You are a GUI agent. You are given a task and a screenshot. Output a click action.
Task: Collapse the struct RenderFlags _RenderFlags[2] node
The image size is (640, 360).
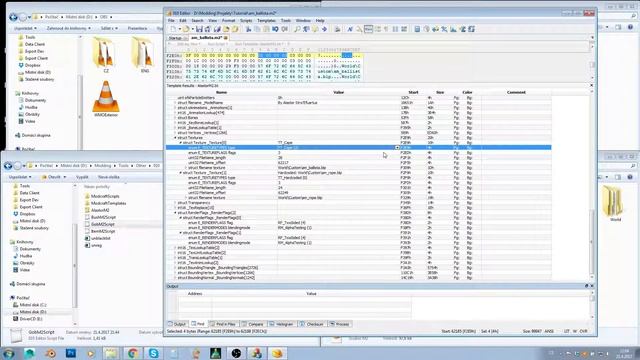point(176,213)
